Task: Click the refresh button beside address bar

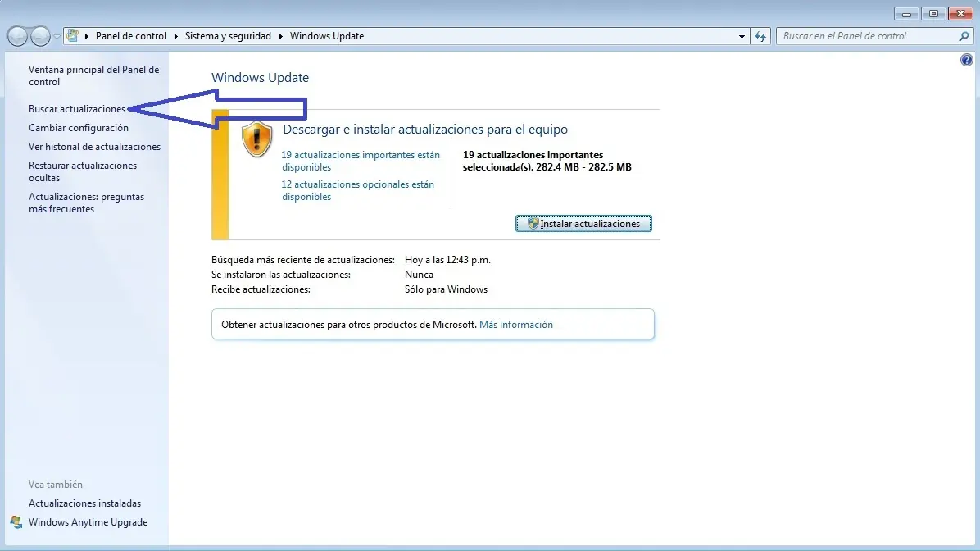Action: click(760, 36)
